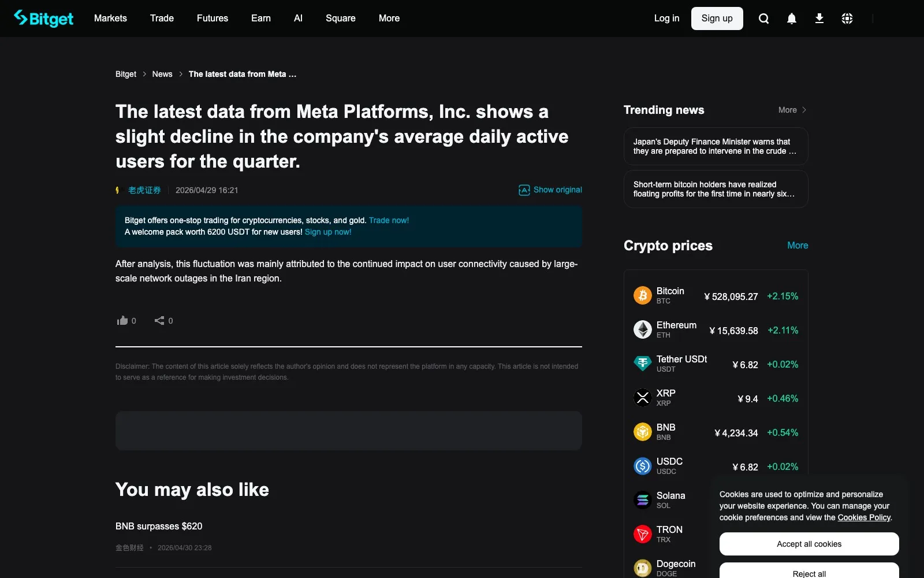The width and height of the screenshot is (924, 578).
Task: Open Crypto prices More link
Action: (798, 245)
